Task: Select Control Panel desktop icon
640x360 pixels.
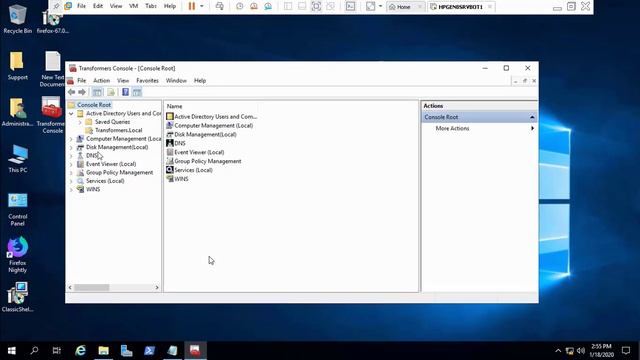Action: (18, 209)
